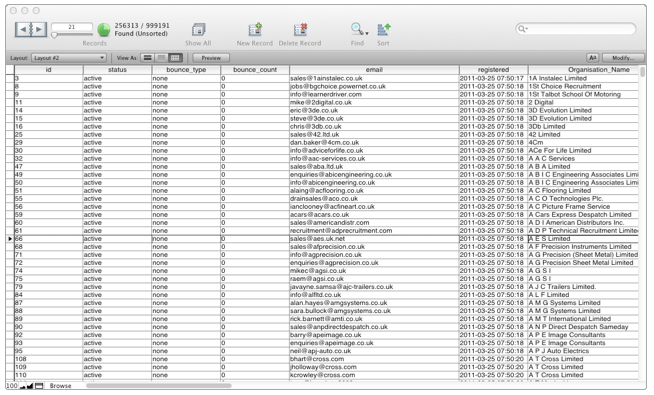Select organisation A C O Technologies Plc.
654x395 pixels.
[583, 199]
